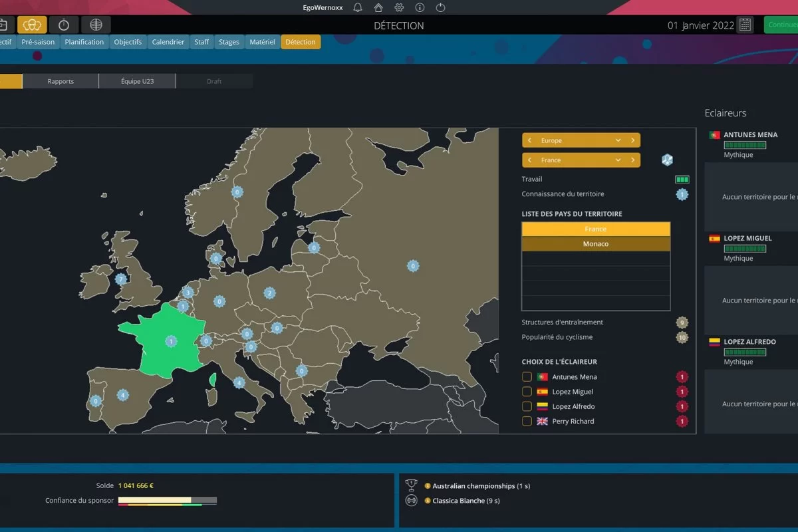798x532 pixels.
Task: Open the notifications bell icon
Action: [x=358, y=8]
